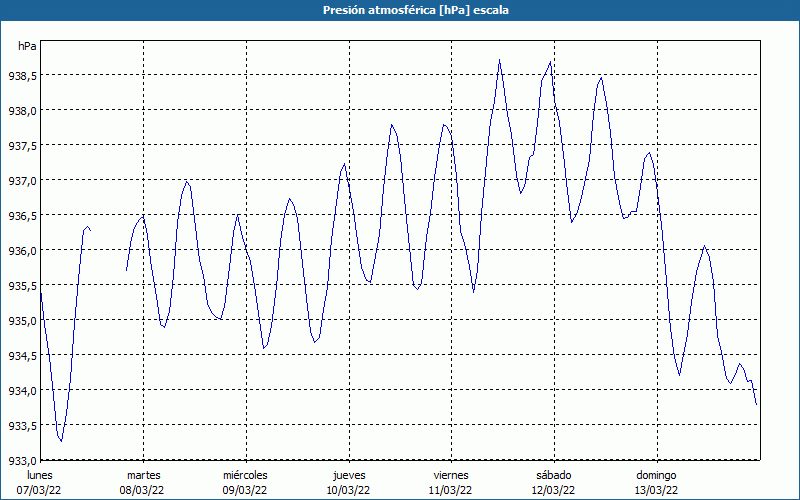Click the date 12/03/22
The height and width of the screenshot is (500, 800).
[x=553, y=490]
